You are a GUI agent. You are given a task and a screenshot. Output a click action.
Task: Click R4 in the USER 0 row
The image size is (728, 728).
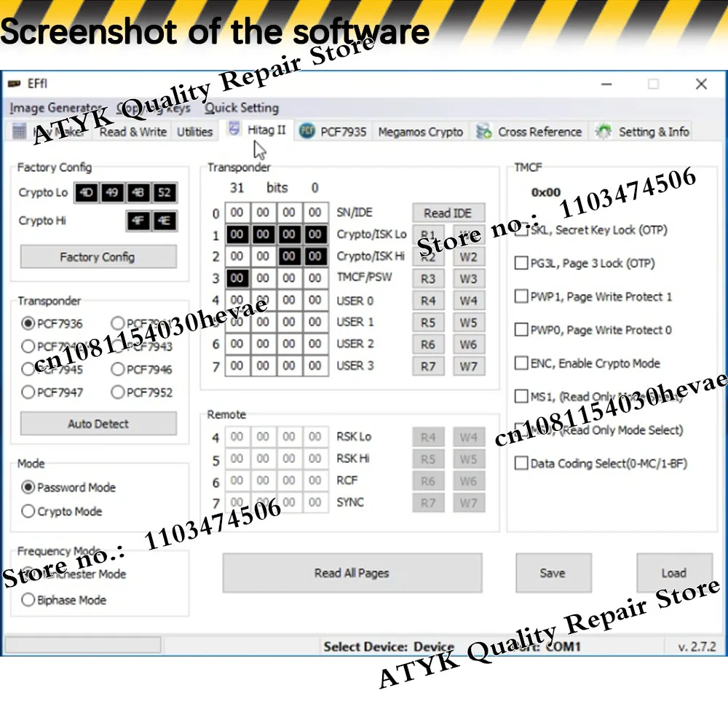tap(428, 301)
